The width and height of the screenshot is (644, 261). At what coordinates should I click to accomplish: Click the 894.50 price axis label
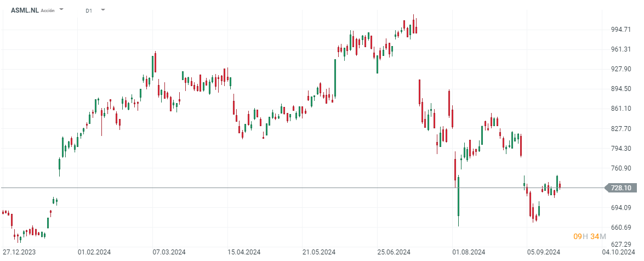(620, 89)
